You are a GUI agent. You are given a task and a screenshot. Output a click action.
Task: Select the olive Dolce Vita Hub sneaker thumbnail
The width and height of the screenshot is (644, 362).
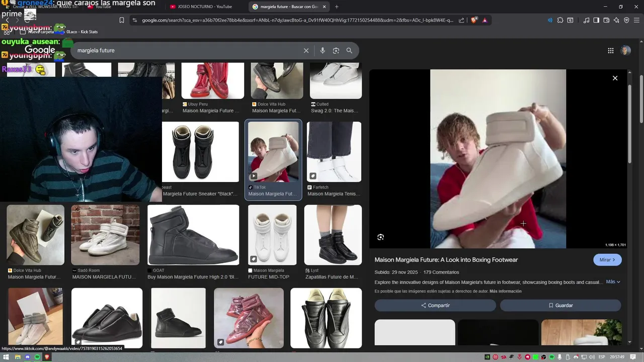(x=35, y=235)
